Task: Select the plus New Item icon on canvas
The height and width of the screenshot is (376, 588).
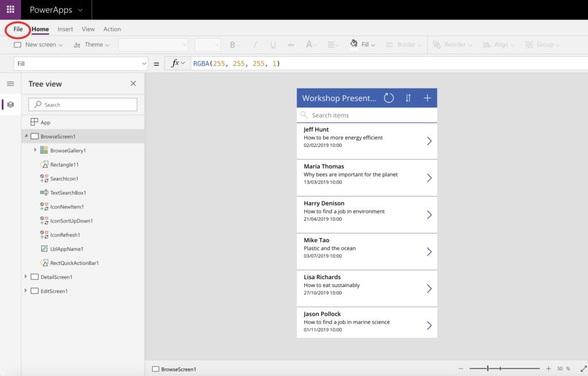Action: pos(427,98)
